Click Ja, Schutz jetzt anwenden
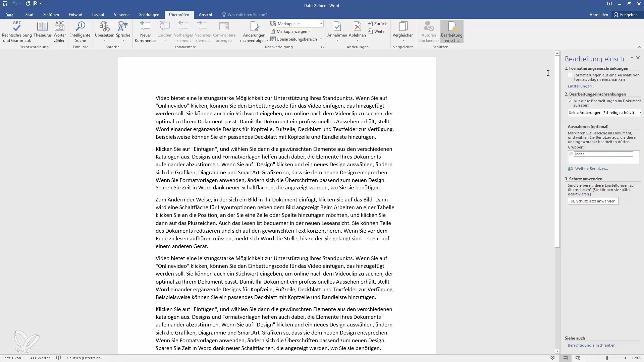 pyautogui.click(x=593, y=201)
